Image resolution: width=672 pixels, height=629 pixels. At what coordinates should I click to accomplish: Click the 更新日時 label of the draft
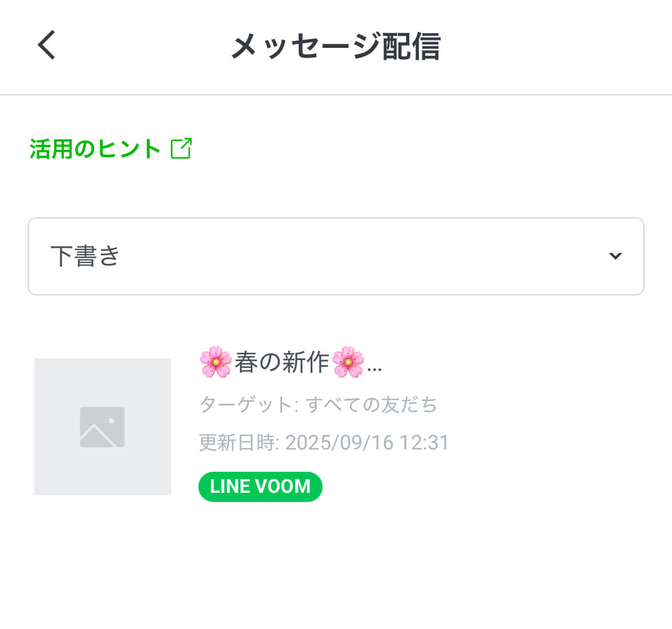tap(236, 443)
